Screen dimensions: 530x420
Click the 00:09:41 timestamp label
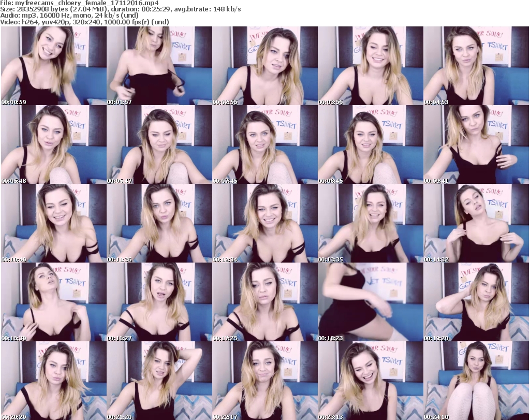[436, 181]
